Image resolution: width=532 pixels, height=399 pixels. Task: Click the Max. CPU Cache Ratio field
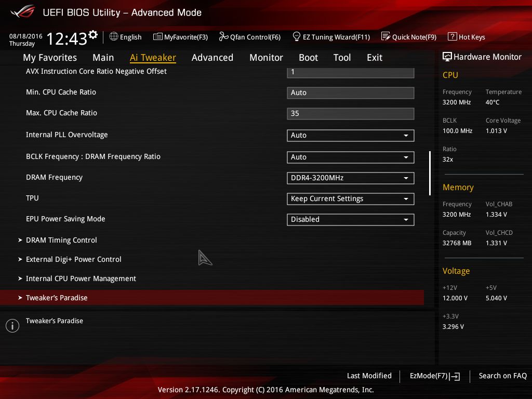click(351, 114)
